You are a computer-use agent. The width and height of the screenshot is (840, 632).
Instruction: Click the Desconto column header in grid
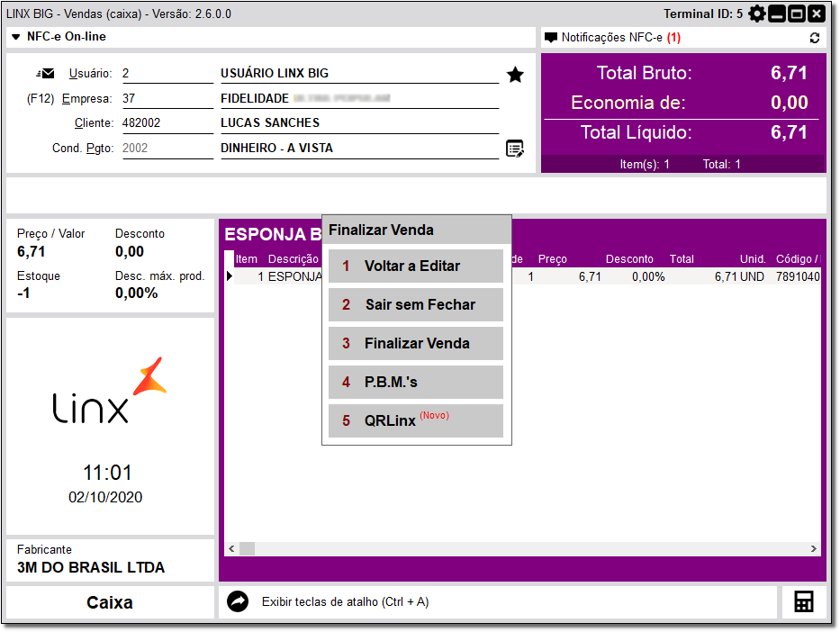[629, 259]
